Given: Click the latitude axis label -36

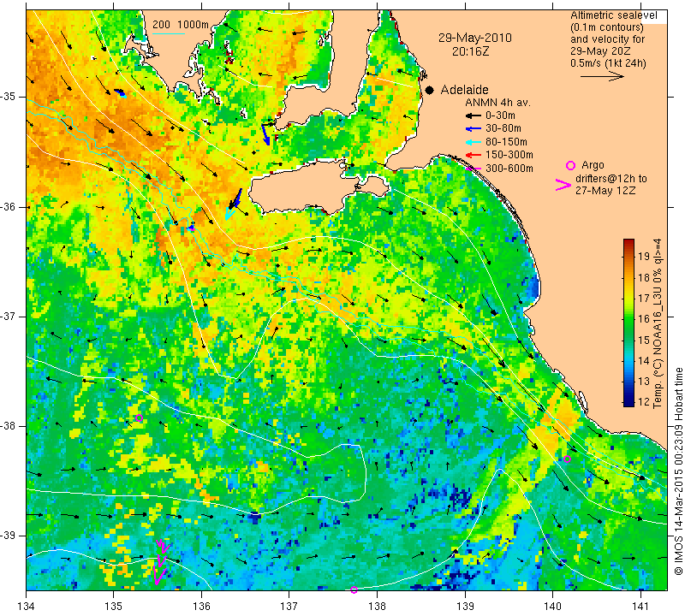Looking at the screenshot, I should pos(9,206).
